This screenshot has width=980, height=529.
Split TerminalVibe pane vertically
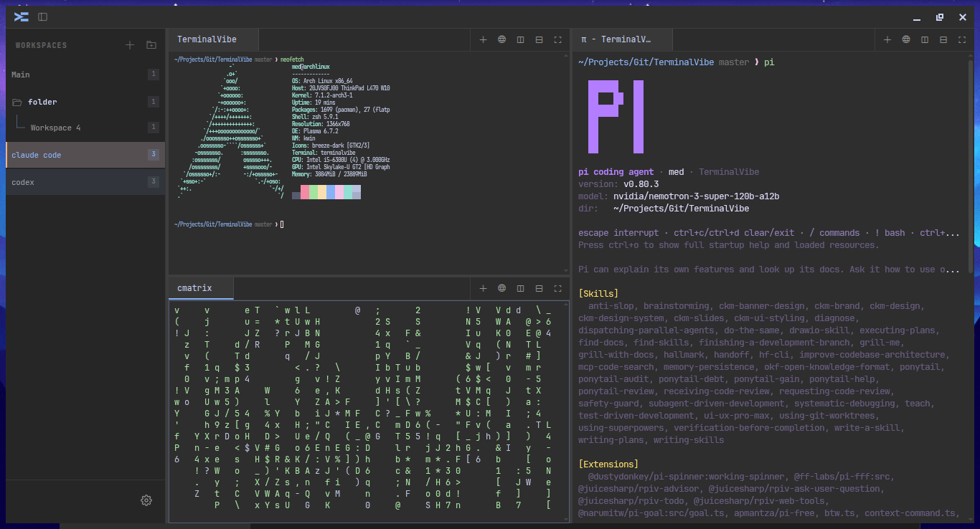521,39
